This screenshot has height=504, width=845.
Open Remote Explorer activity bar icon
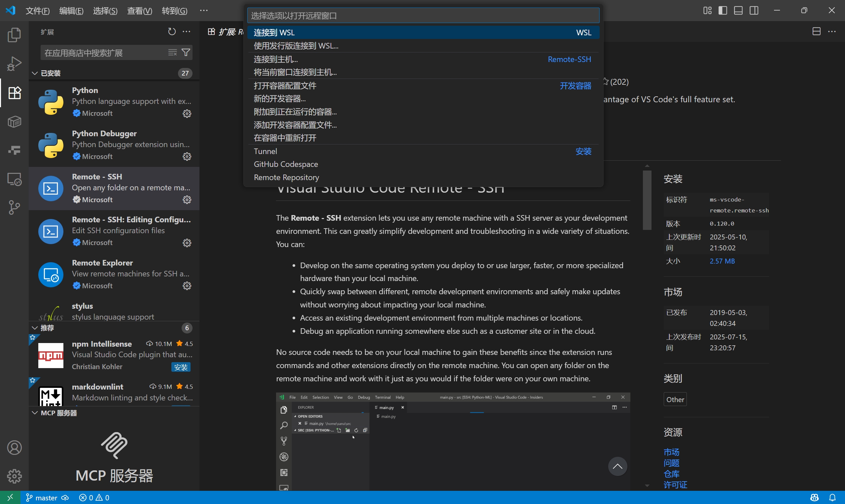pos(14,179)
